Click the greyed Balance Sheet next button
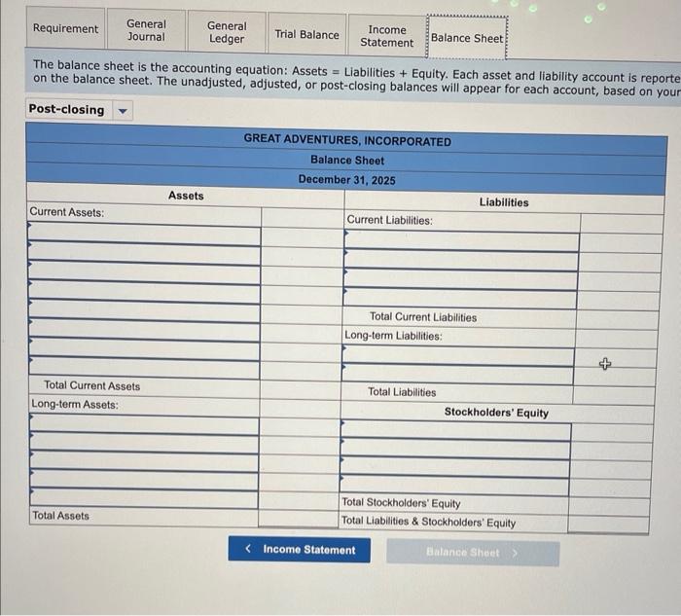 (x=473, y=553)
